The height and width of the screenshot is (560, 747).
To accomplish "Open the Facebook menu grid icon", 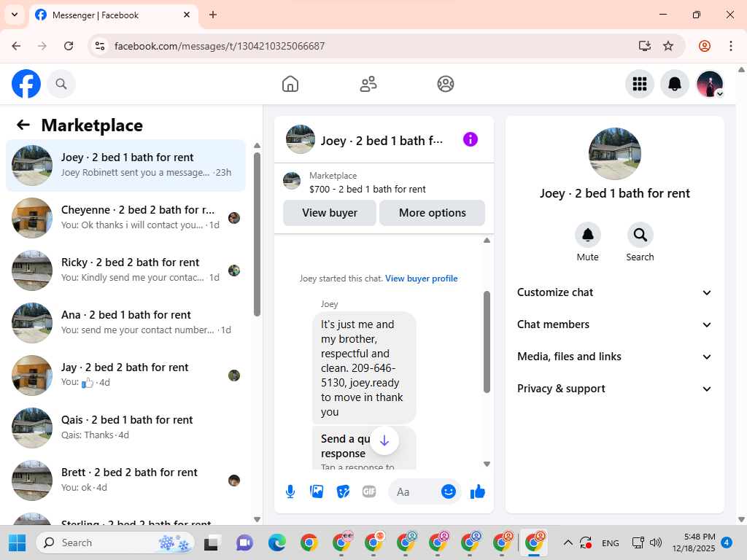I will 639,84.
